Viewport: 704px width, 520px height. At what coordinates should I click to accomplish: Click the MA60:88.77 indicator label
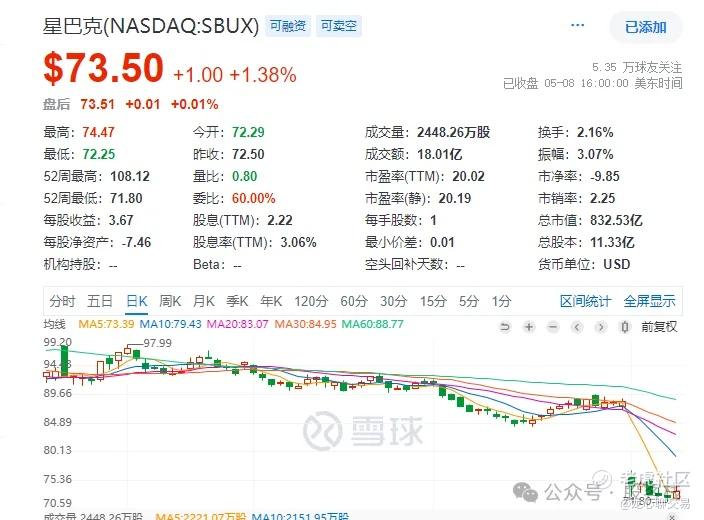[x=373, y=324]
